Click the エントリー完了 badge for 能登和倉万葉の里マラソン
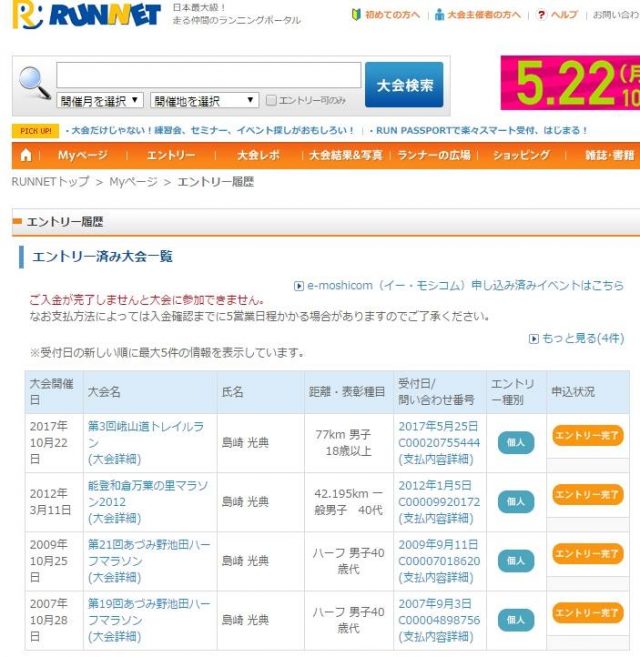Image resolution: width=640 pixels, height=657 pixels. [587, 494]
